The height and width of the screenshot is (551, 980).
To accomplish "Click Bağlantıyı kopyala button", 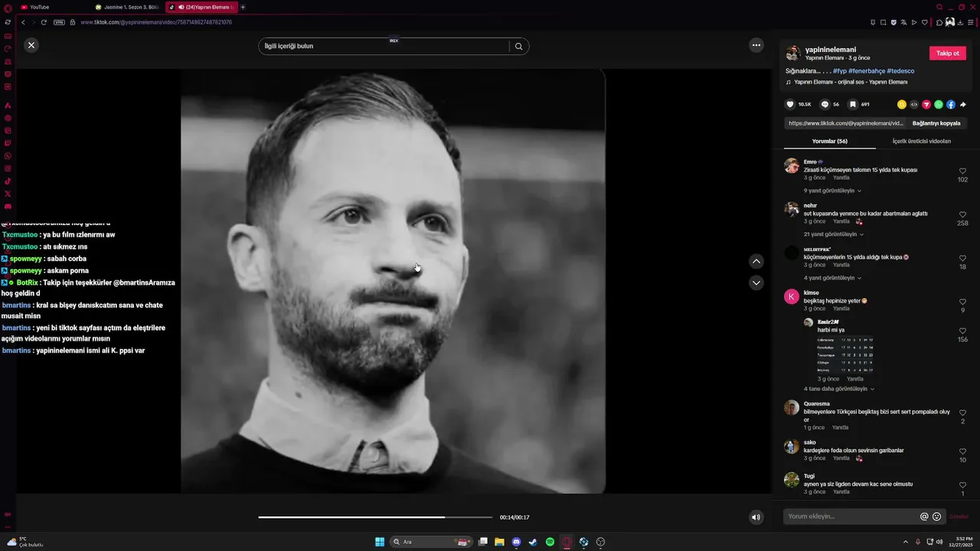I will click(x=936, y=123).
